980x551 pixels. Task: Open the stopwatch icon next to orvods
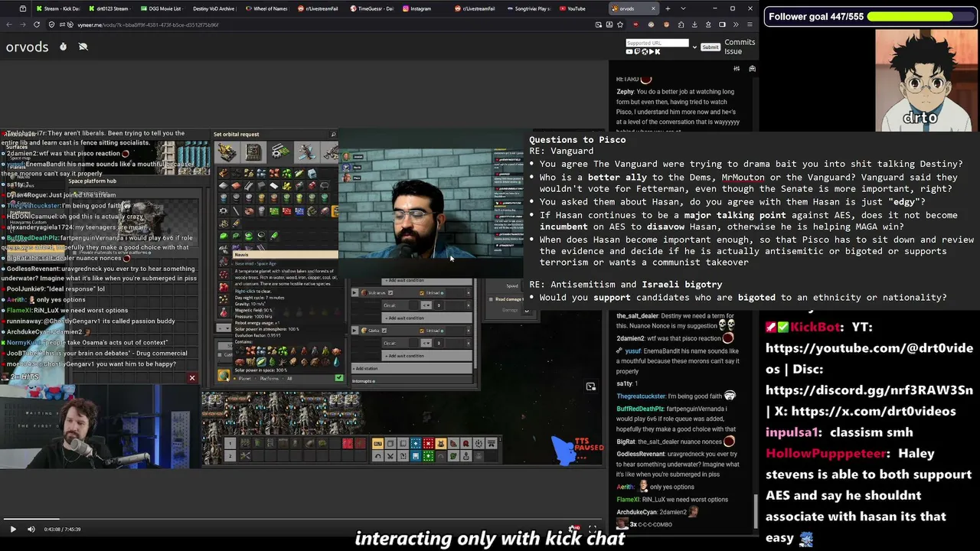point(63,47)
